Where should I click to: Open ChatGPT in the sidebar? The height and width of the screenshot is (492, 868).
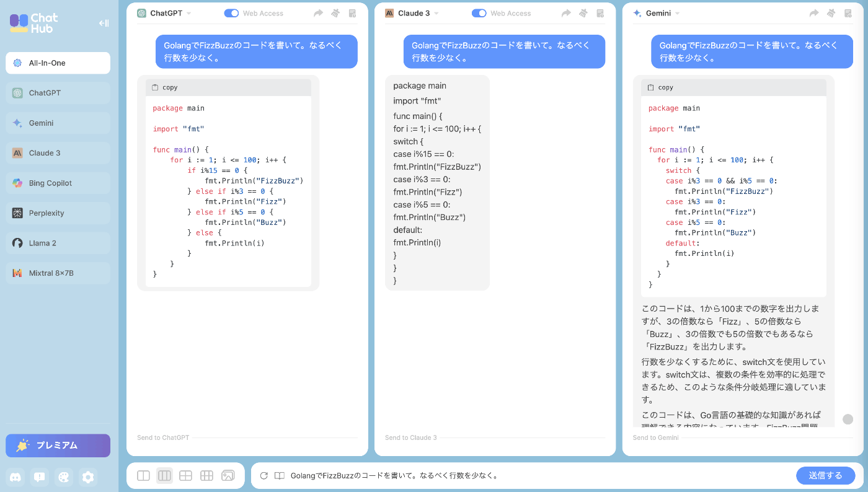[x=58, y=93]
